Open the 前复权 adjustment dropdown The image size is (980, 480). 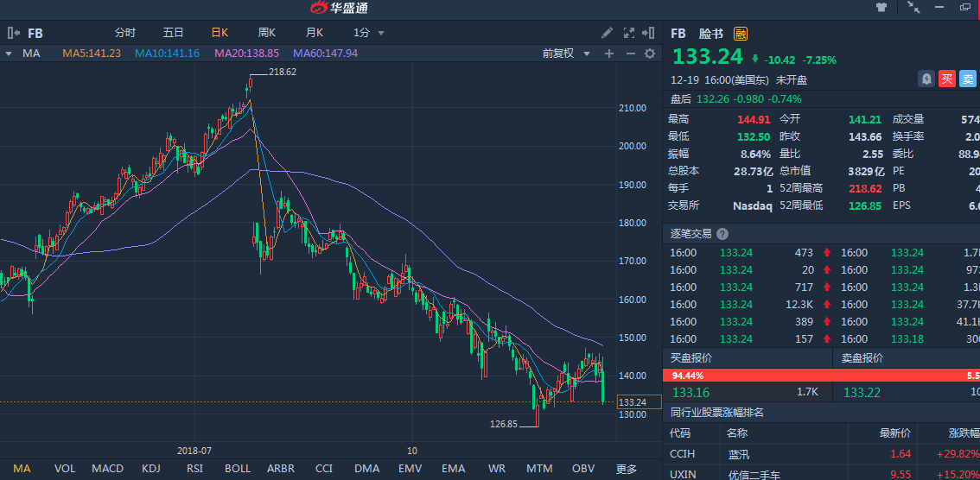(566, 54)
